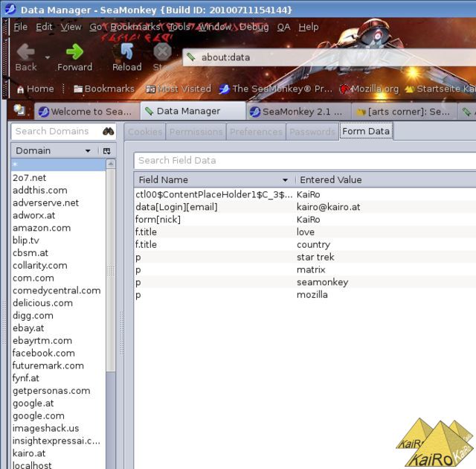Click the green Forward arrow button
Viewport: 476px width, 469px height.
click(74, 57)
